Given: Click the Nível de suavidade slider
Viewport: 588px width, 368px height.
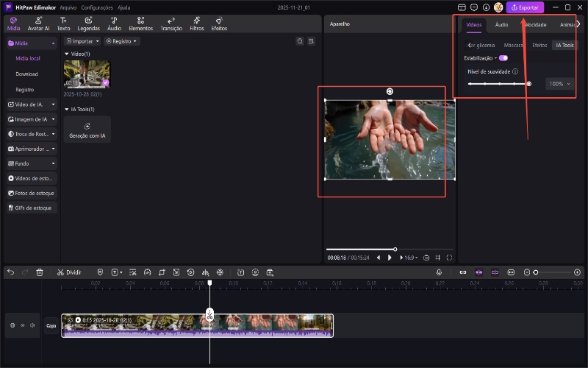Looking at the screenshot, I should [498, 84].
